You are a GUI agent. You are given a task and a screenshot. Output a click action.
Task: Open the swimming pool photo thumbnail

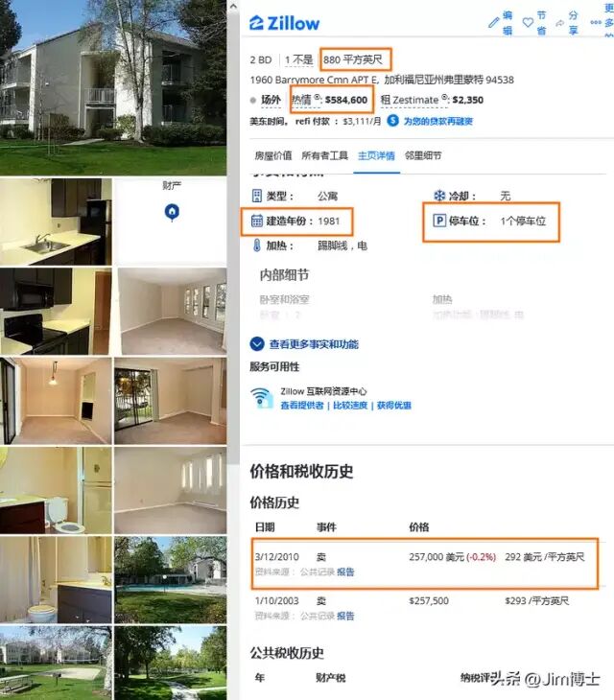click(170, 579)
